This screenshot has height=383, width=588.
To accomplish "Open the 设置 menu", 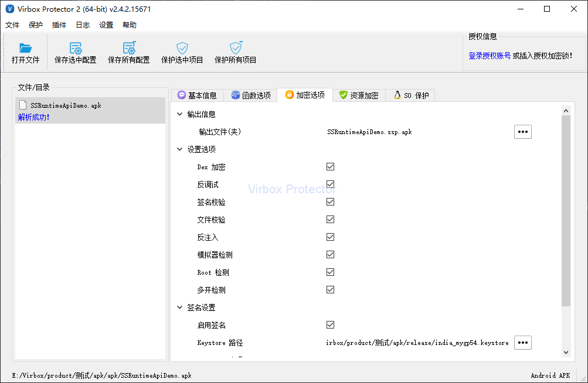I will pyautogui.click(x=106, y=25).
